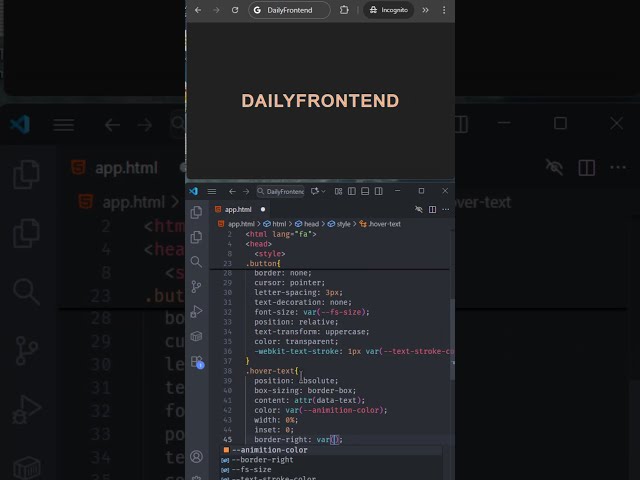Place cursor on the 'box-sizing: border-box;' line

point(305,391)
